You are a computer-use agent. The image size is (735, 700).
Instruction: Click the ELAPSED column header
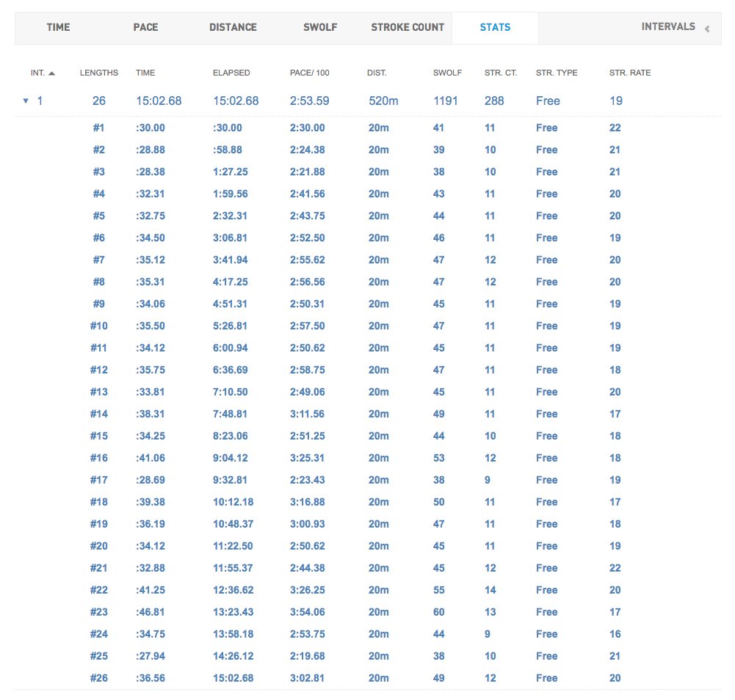tap(231, 73)
